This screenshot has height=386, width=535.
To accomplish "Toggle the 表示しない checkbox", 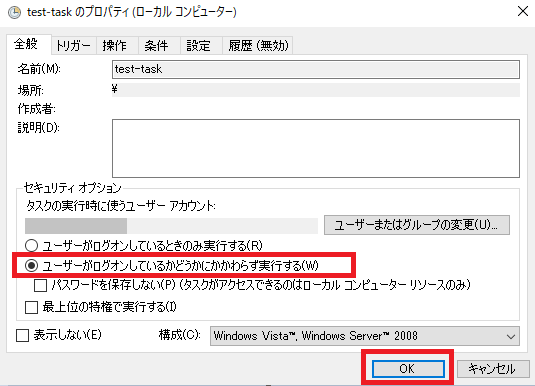I will point(23,335).
